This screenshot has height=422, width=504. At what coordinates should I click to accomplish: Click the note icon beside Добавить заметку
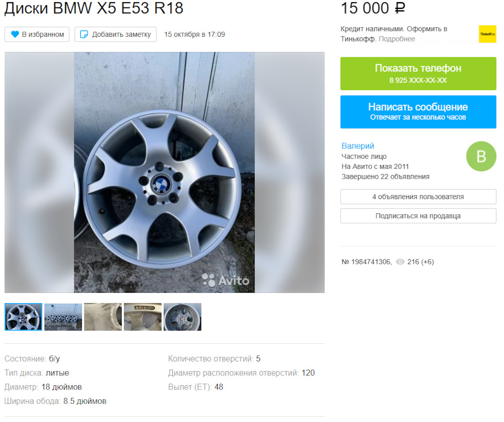(x=84, y=34)
